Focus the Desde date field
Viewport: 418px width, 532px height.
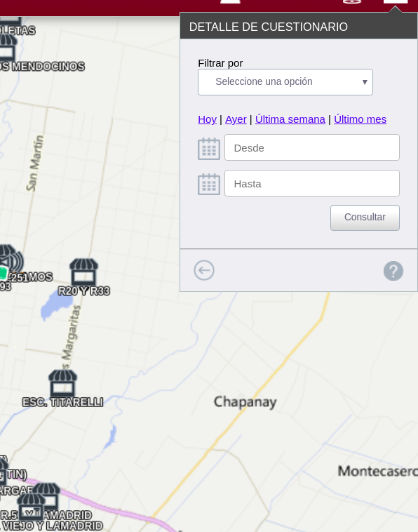point(312,147)
